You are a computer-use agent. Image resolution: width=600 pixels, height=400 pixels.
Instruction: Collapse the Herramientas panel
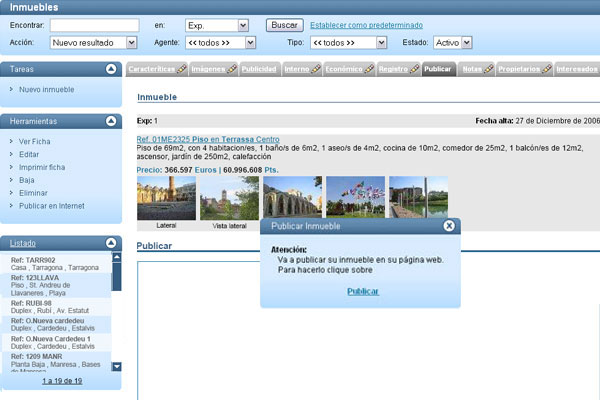point(113,121)
